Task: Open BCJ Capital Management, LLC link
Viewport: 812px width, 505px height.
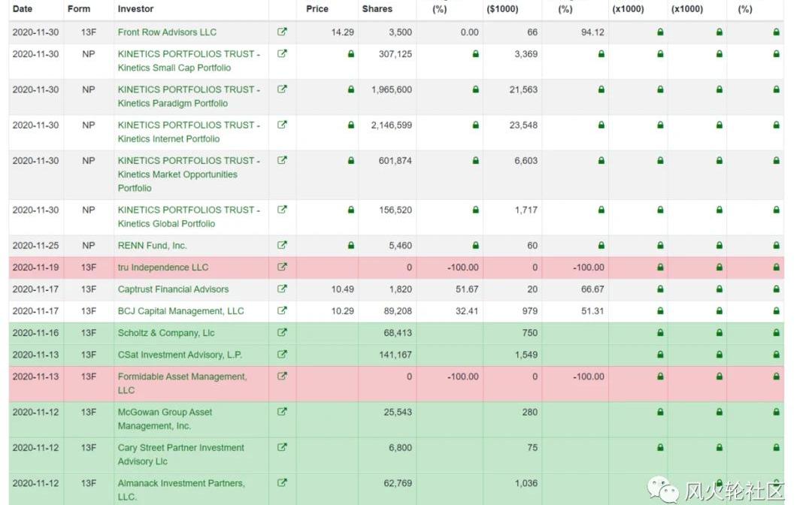Action: [180, 311]
